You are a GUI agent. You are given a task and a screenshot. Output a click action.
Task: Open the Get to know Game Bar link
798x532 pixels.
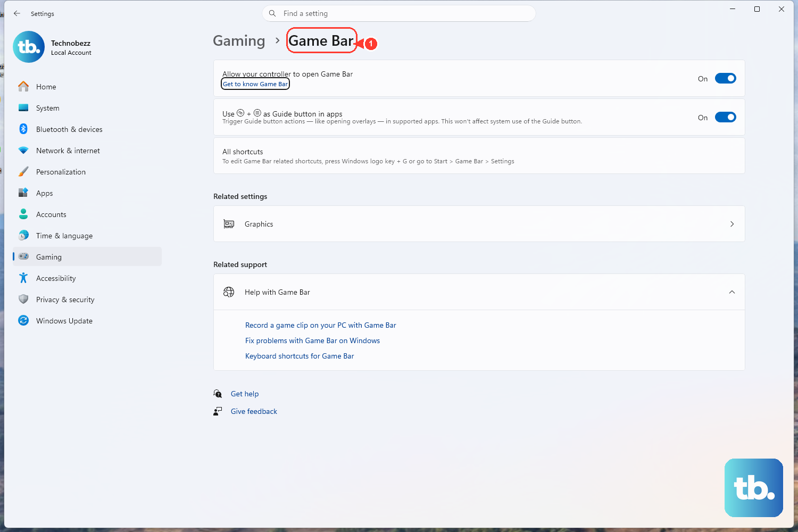point(255,84)
